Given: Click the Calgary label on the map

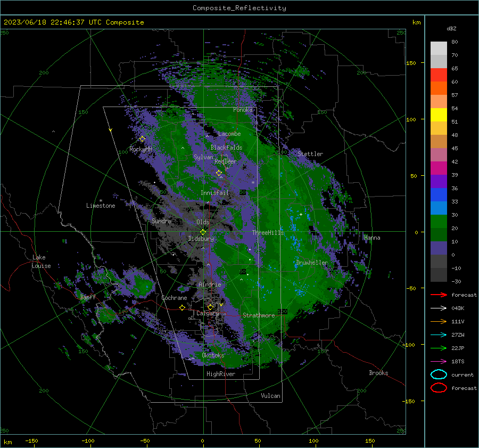Looking at the screenshot, I should (x=208, y=313).
